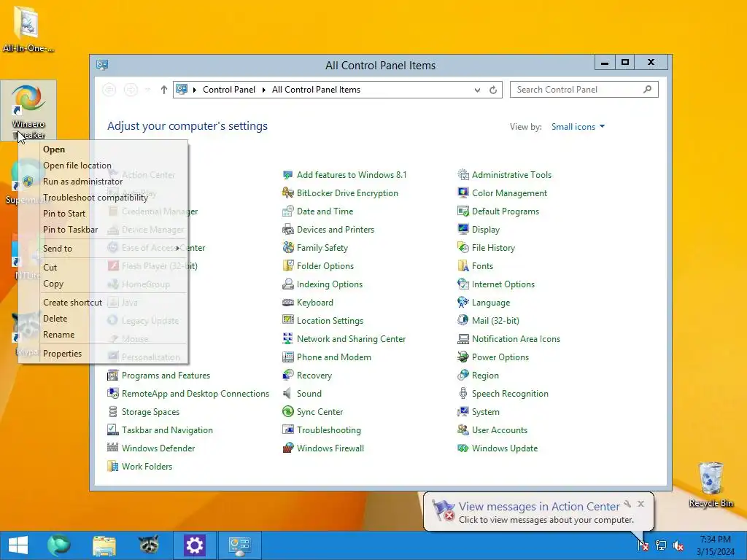
Task: Click the Recovery icon
Action: pos(287,376)
